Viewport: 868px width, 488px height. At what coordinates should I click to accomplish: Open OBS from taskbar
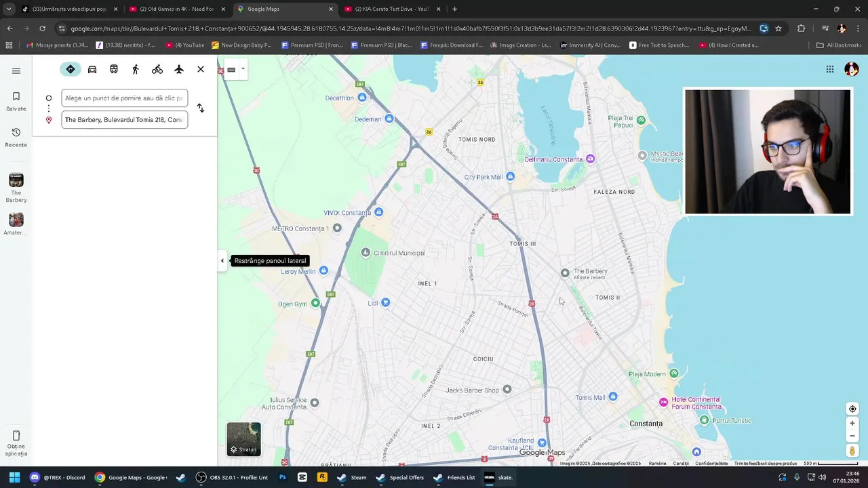[x=233, y=477]
